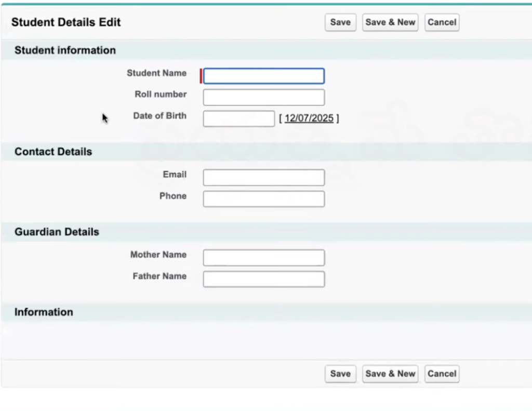
Task: Click the bottom Save & New button
Action: click(x=390, y=374)
